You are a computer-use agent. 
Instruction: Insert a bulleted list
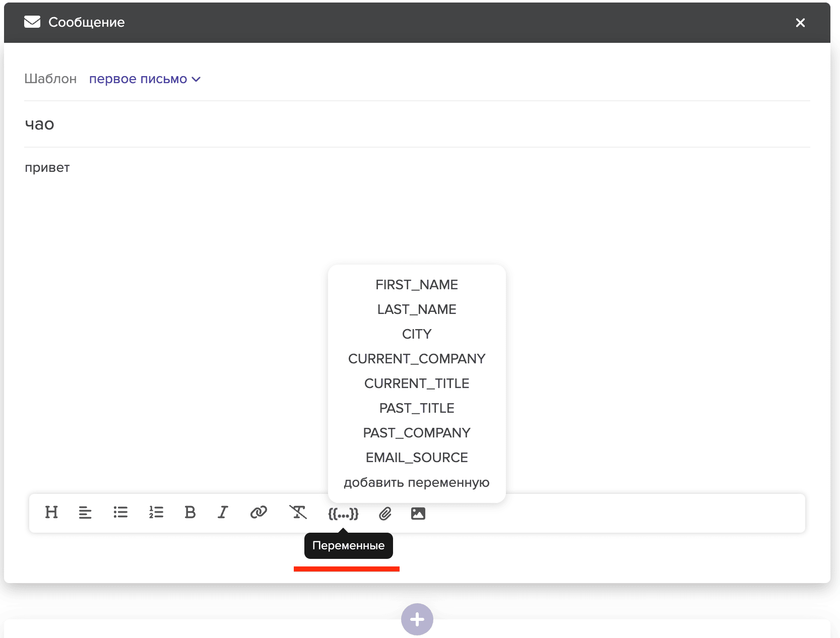pos(120,513)
